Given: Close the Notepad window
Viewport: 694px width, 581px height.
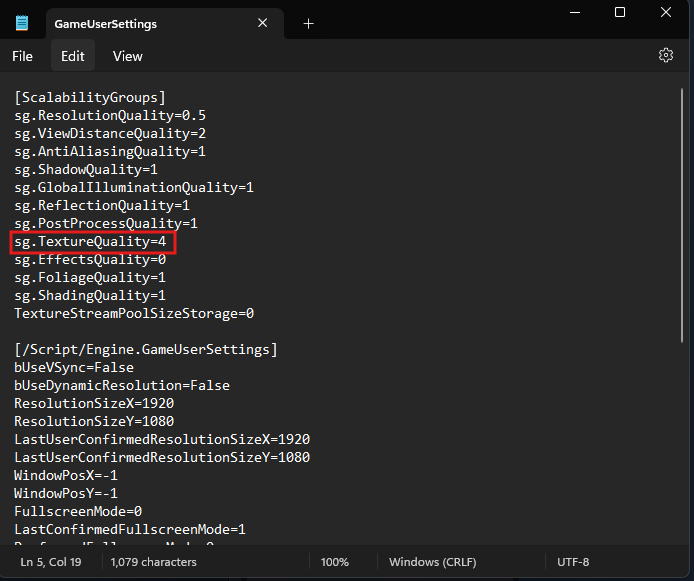Looking at the screenshot, I should coord(666,12).
